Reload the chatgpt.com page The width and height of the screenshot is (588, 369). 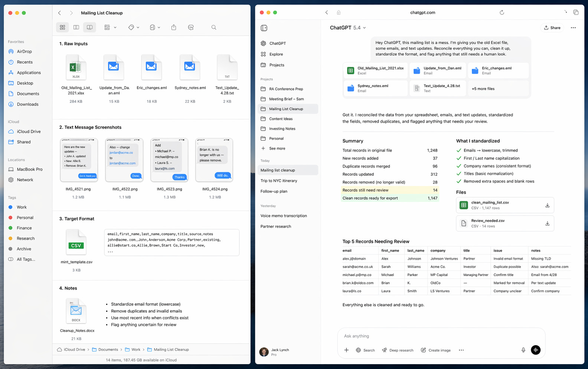point(502,13)
